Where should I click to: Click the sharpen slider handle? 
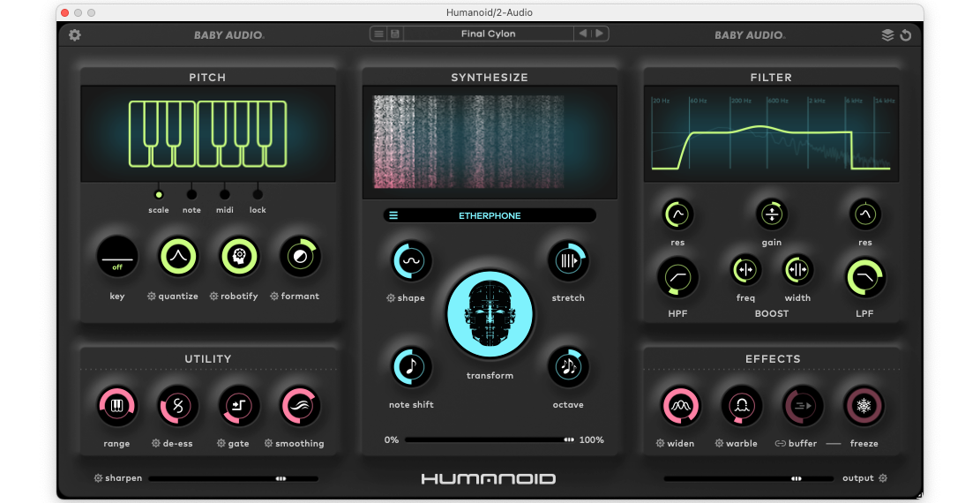[281, 478]
